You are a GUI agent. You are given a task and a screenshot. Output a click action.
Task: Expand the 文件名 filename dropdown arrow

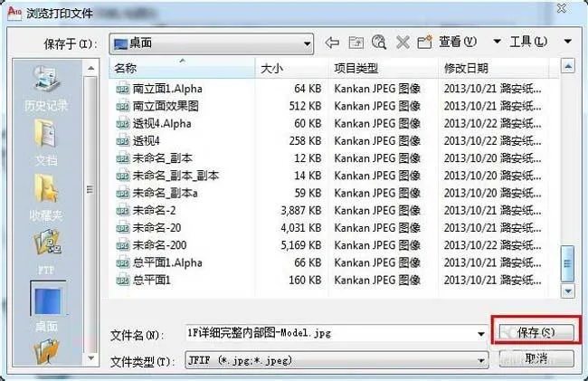point(481,334)
